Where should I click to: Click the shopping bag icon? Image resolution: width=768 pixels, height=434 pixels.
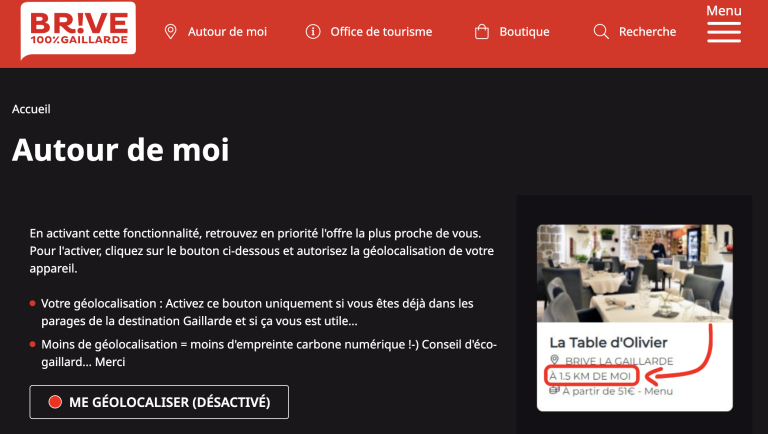(482, 32)
